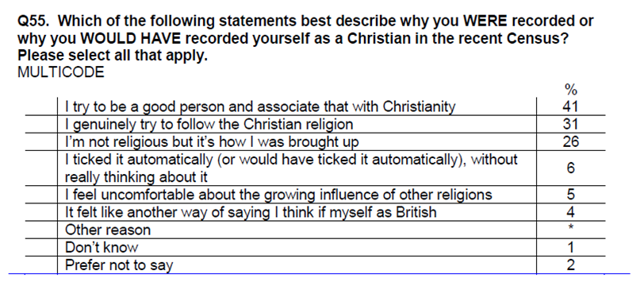Click the percent column header symbol

tap(570, 90)
